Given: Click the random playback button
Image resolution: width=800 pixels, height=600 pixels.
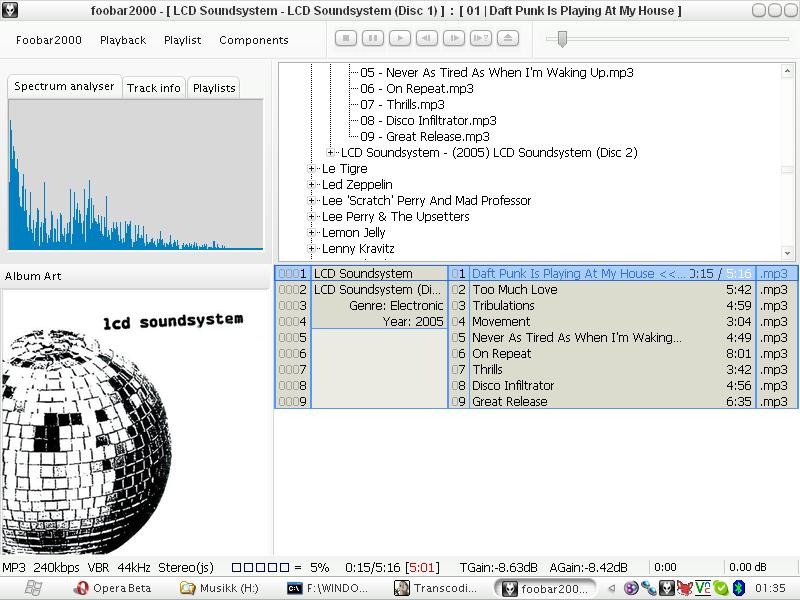Looking at the screenshot, I should (x=481, y=38).
